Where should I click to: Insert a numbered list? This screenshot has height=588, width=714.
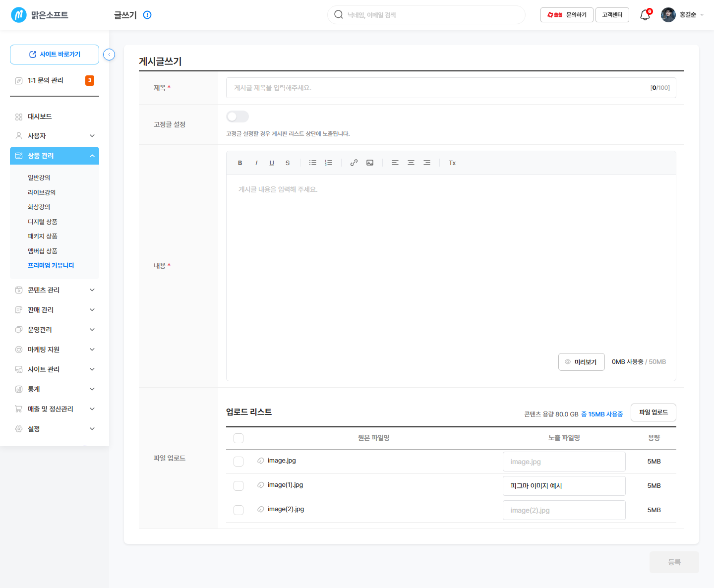click(328, 163)
